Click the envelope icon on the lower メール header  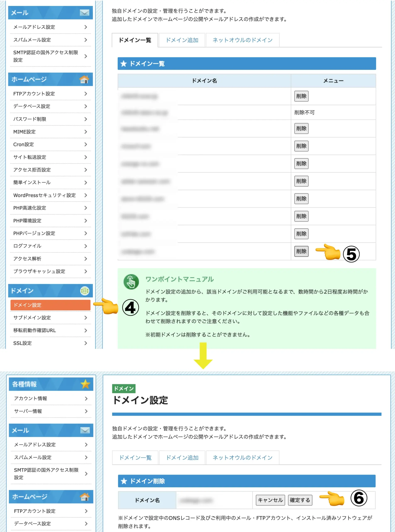[85, 430]
